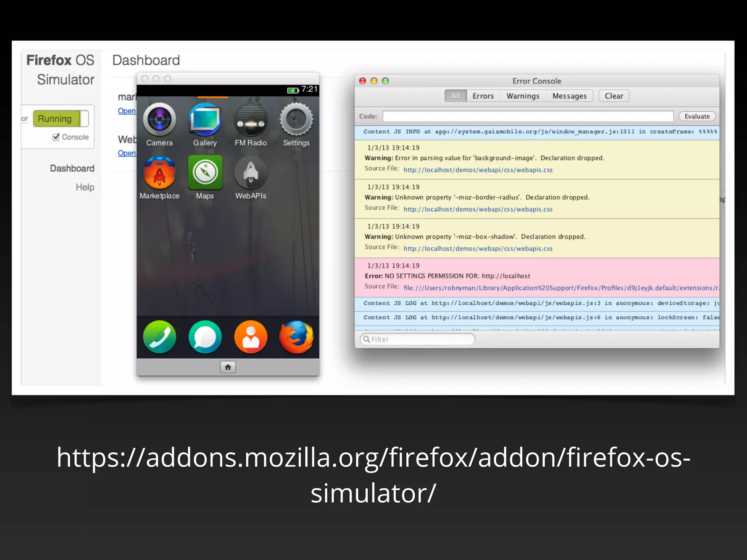The height and width of the screenshot is (560, 747).
Task: Launch the Marketplace rocket app
Action: click(x=159, y=172)
